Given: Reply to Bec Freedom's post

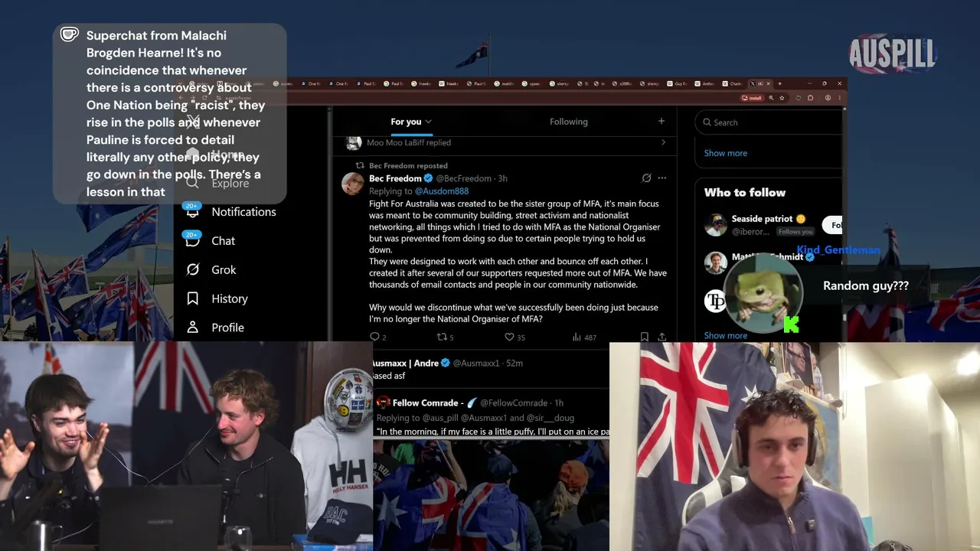Looking at the screenshot, I should coord(374,337).
